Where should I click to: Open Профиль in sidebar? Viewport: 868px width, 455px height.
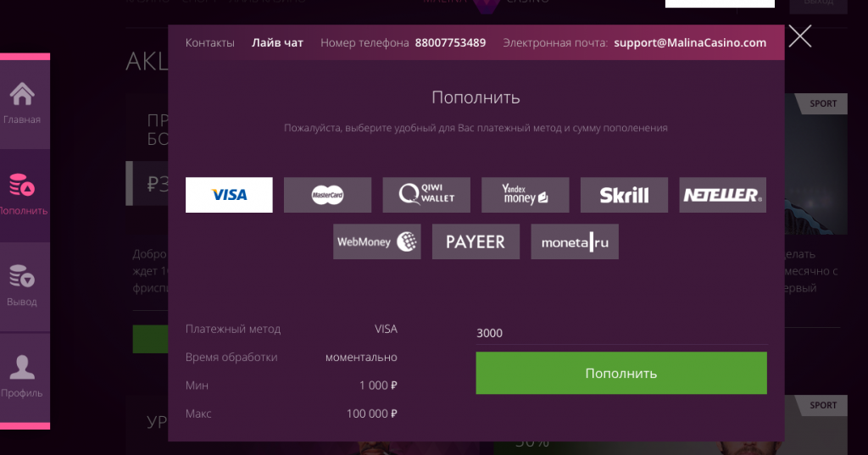tap(22, 376)
